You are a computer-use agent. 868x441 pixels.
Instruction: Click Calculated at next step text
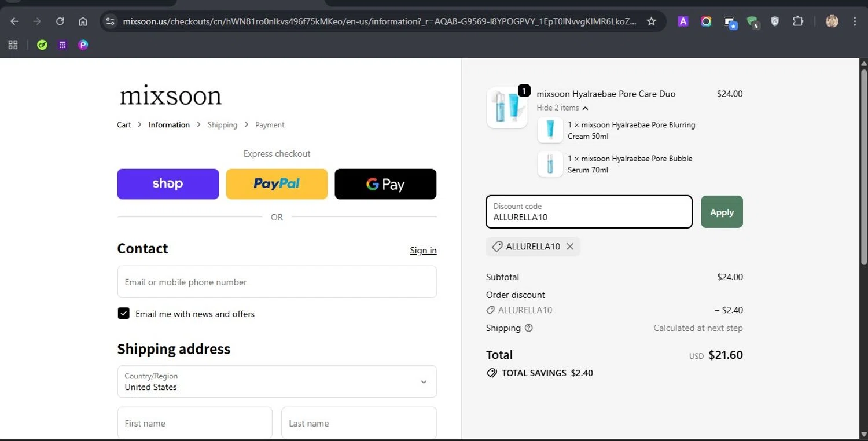pos(698,328)
